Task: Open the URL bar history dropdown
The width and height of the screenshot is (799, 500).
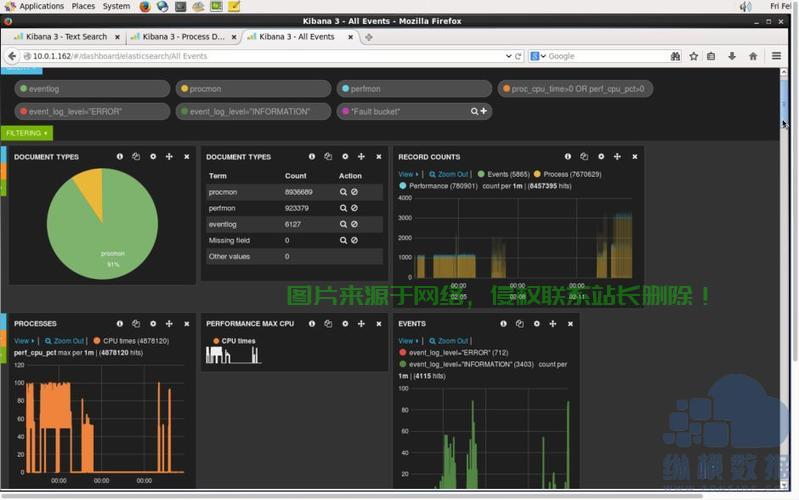Action: (x=509, y=56)
